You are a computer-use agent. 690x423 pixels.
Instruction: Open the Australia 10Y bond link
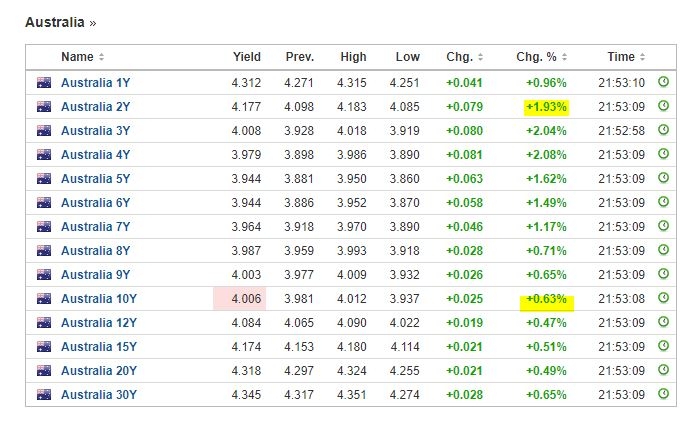99,299
